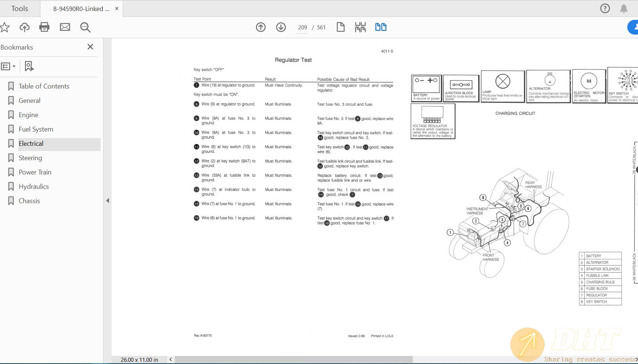Select the 8-94590R0-Linked document tab
The height and width of the screenshot is (364, 638).
[78, 8]
